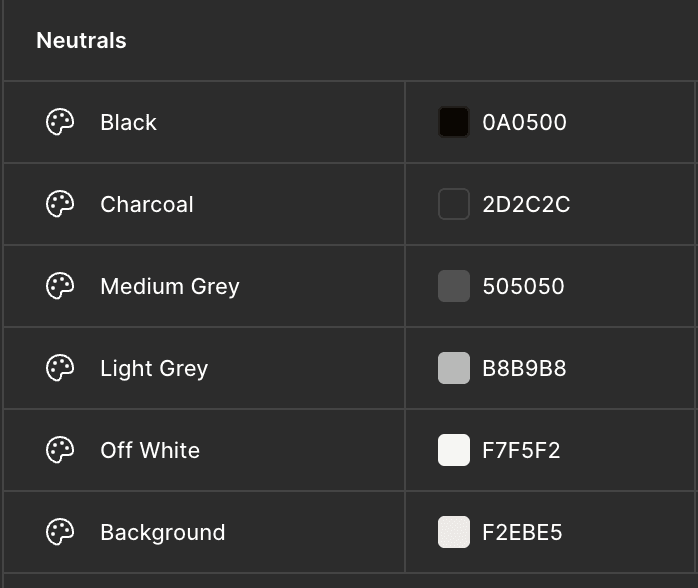Select the Off White F7F5F2 swatch
This screenshot has width=698, height=588.
point(454,450)
